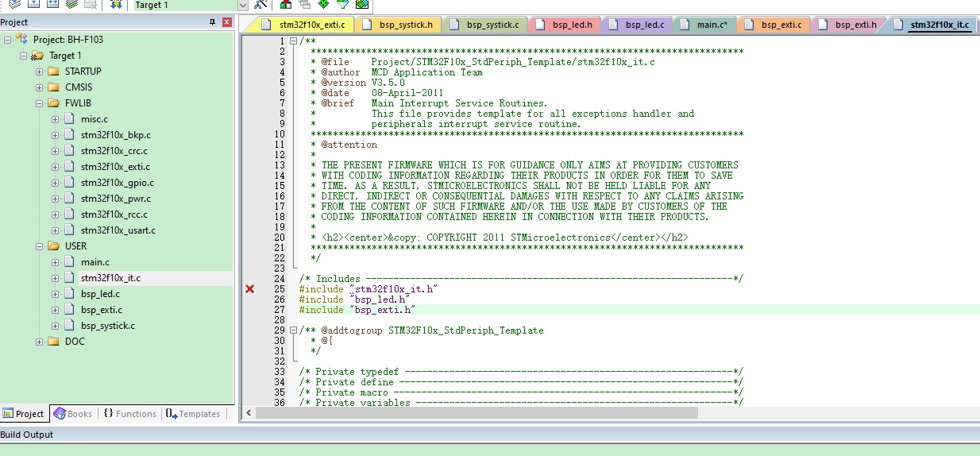Screen dimensions: 980x456
Task: Select stm32f10x_pwr.c in the project tree
Action: (x=116, y=199)
